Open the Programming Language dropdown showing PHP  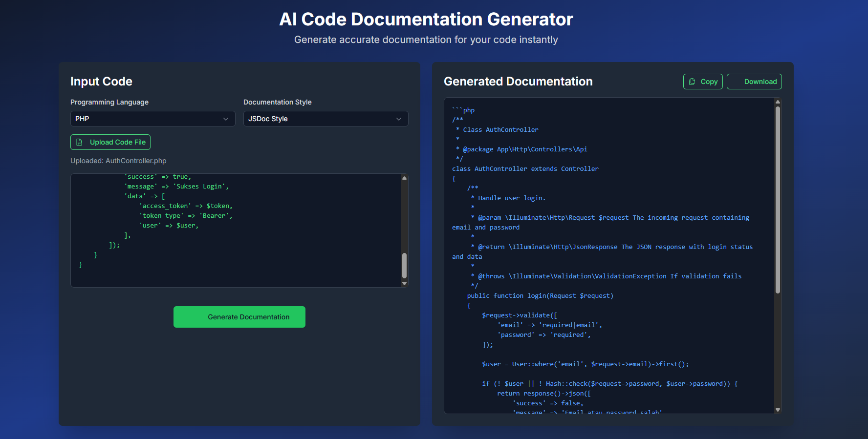click(153, 119)
